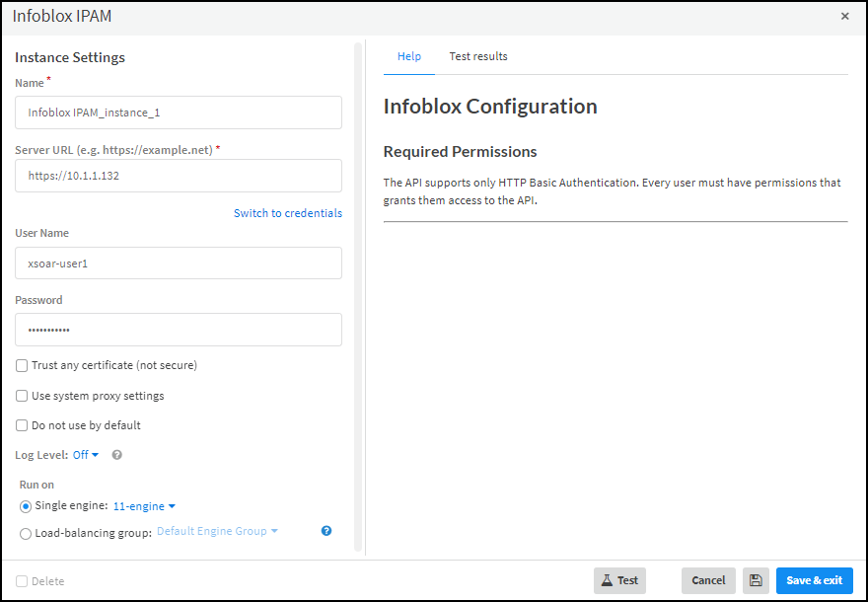
Task: Tick the Do not use by default checkbox
Action: tap(23, 425)
